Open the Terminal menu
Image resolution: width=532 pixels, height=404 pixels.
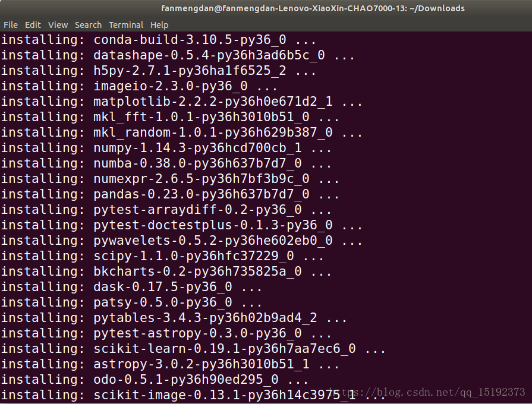tap(126, 25)
